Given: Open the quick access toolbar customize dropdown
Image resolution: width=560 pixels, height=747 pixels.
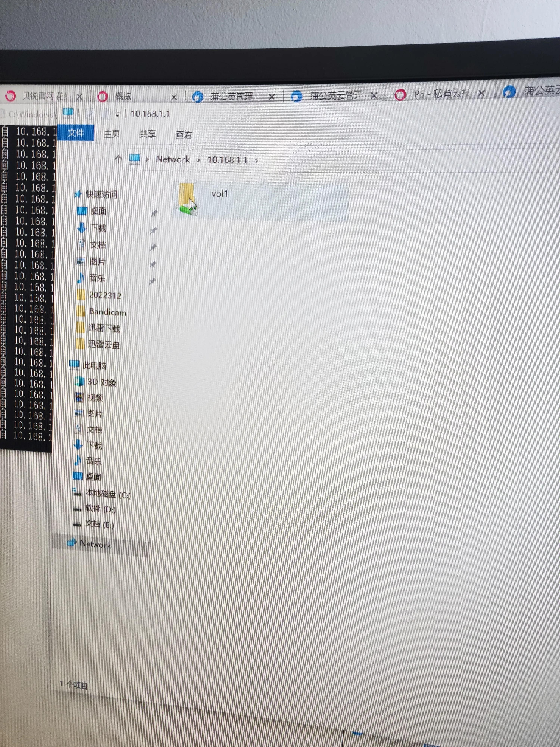Looking at the screenshot, I should click(x=117, y=115).
